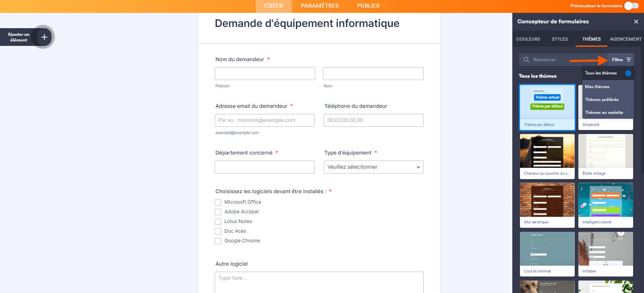Click the Choisissez les logiciels question label
The image size is (644, 293).
click(271, 192)
